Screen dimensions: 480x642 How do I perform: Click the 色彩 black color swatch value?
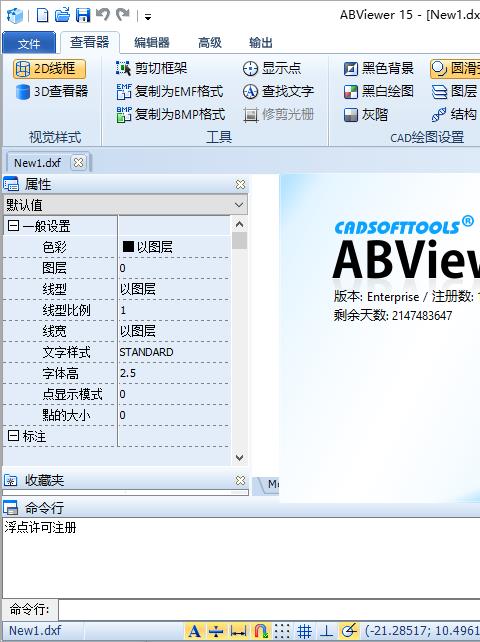(128, 246)
